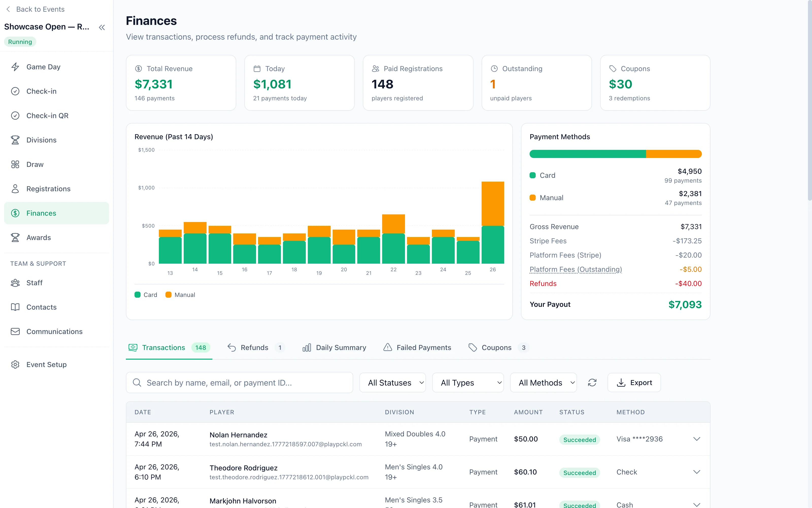Screen dimensions: 812x508
Task: Click the Staff people icon
Action: (15, 283)
